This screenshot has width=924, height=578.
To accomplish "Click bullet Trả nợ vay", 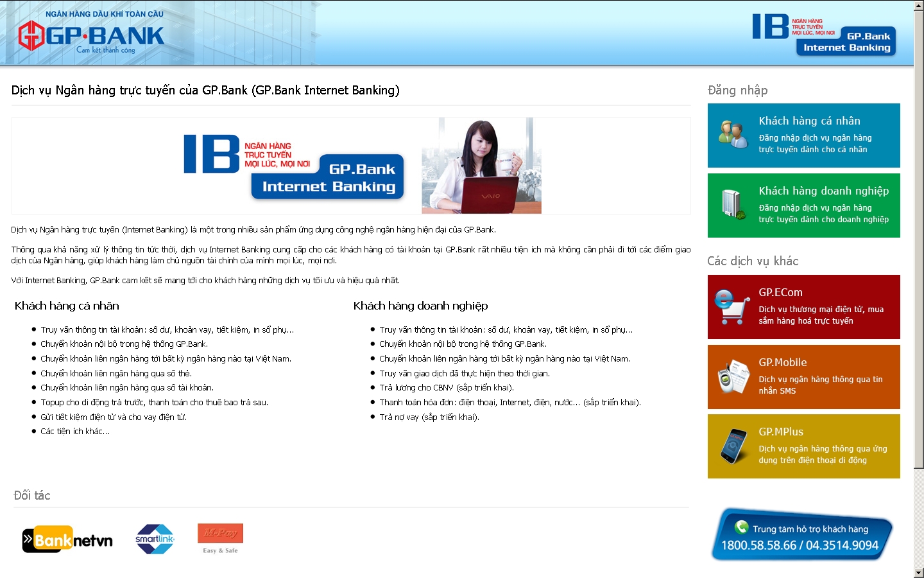I will 429,417.
